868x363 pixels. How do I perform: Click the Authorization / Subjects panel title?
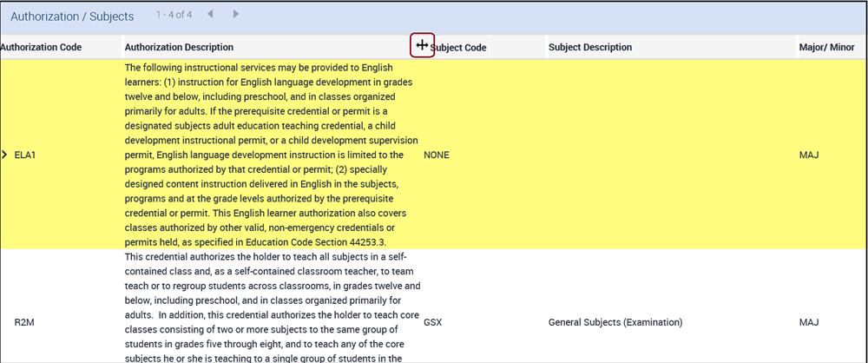[72, 16]
